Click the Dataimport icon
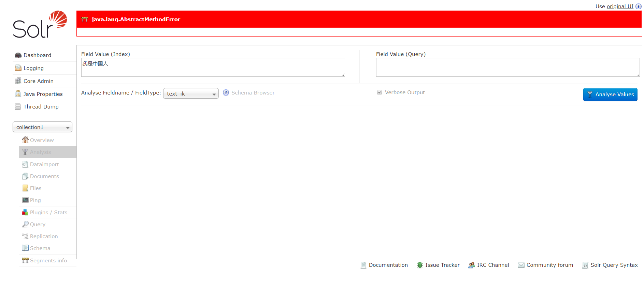The width and height of the screenshot is (644, 290). [25, 164]
